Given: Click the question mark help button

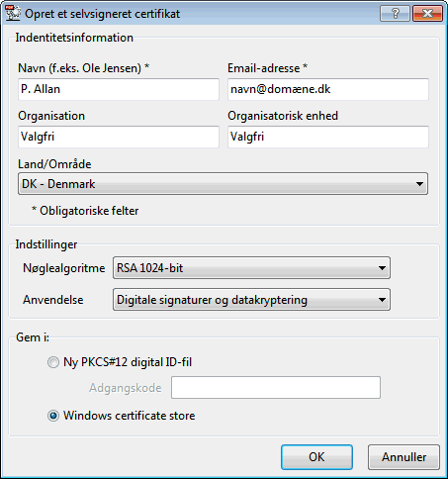Looking at the screenshot, I should click(395, 14).
